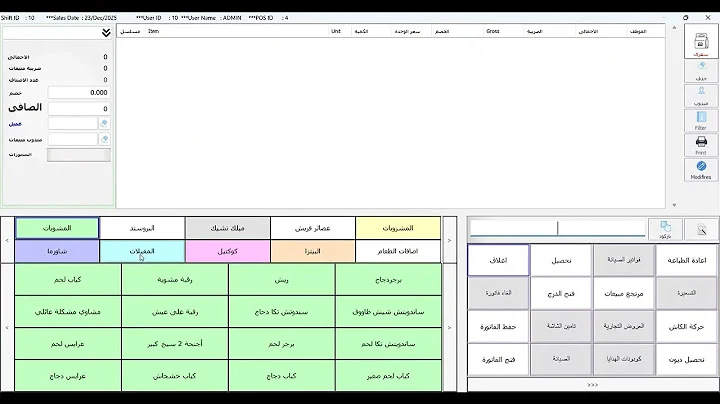Page menu items right with the > arrow

coord(450,328)
